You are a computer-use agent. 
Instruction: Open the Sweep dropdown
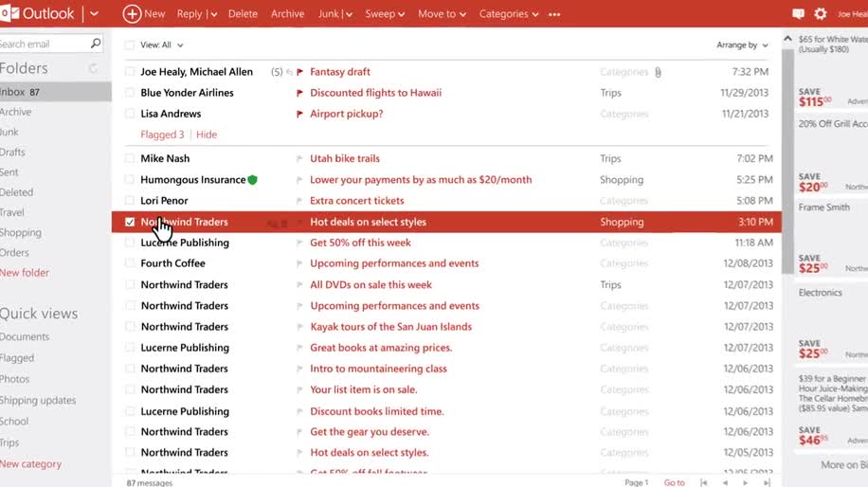[385, 14]
